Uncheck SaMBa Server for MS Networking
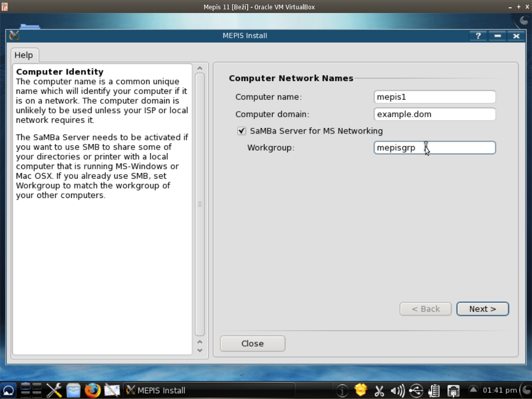 [242, 131]
